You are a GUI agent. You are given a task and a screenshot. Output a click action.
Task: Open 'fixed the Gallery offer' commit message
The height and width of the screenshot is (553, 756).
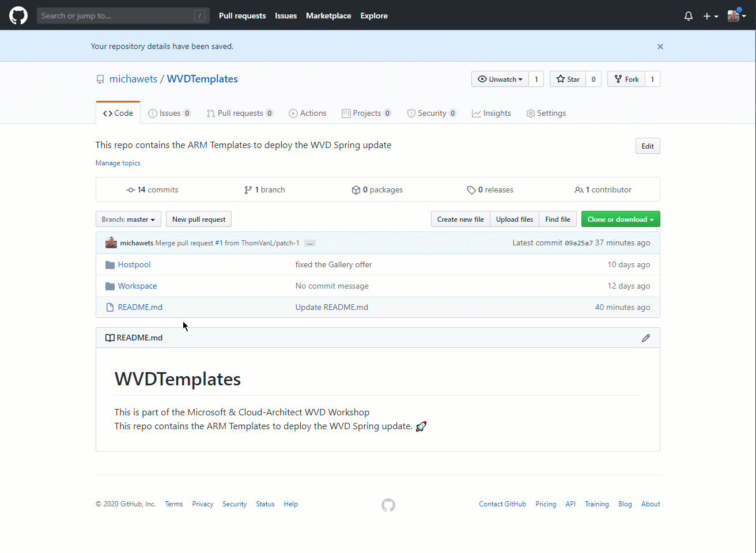pos(334,265)
